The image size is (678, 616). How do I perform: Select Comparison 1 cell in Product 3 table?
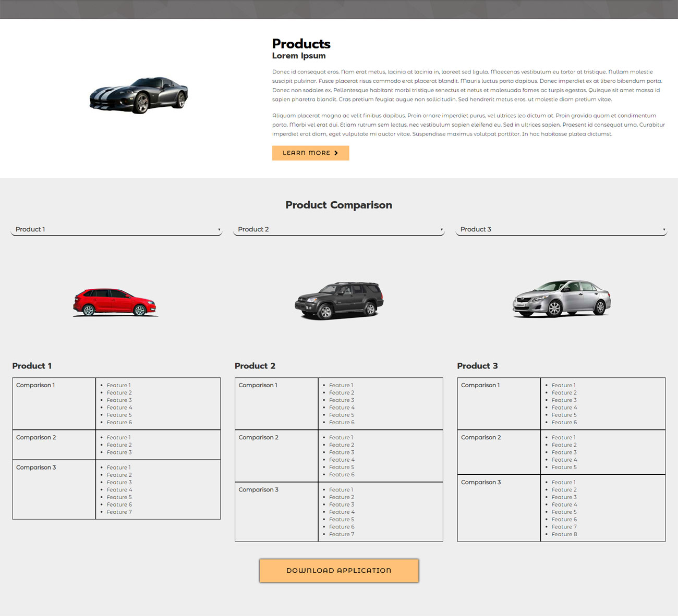[x=480, y=386]
